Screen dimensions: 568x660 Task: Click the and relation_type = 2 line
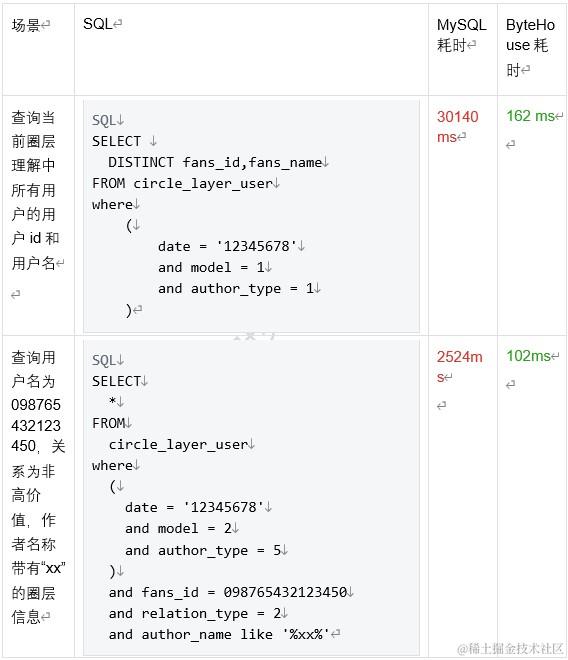[x=195, y=614]
